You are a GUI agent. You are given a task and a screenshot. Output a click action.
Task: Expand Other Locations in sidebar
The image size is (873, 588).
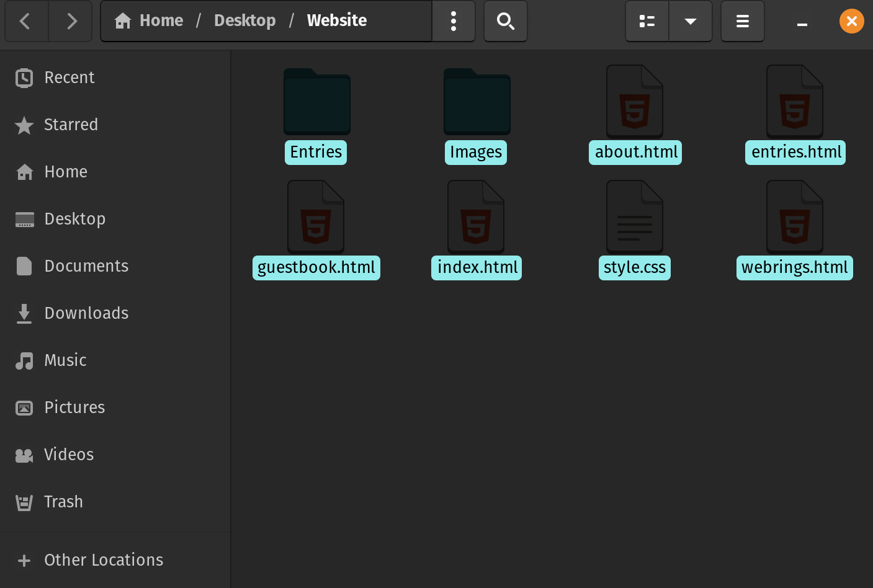coord(103,560)
